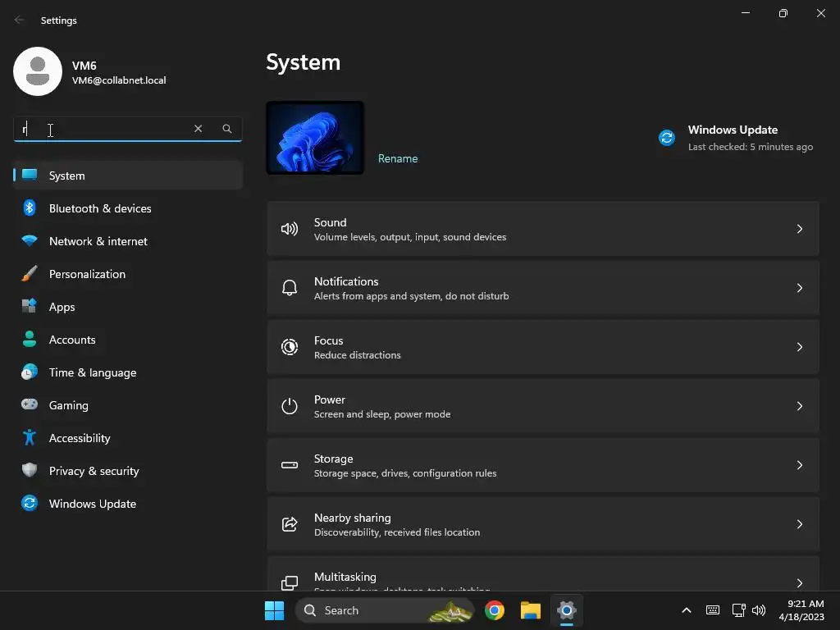Open Network & internet section

click(128, 241)
